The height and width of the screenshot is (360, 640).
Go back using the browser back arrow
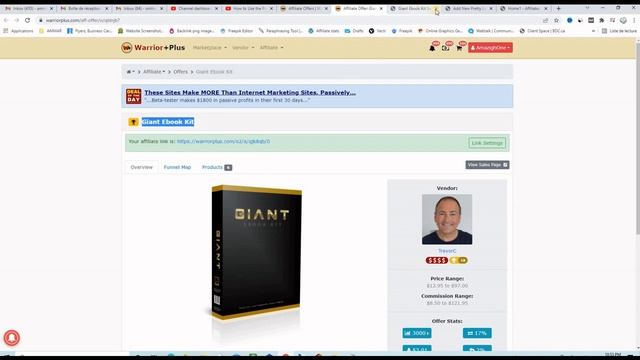click(x=6, y=20)
